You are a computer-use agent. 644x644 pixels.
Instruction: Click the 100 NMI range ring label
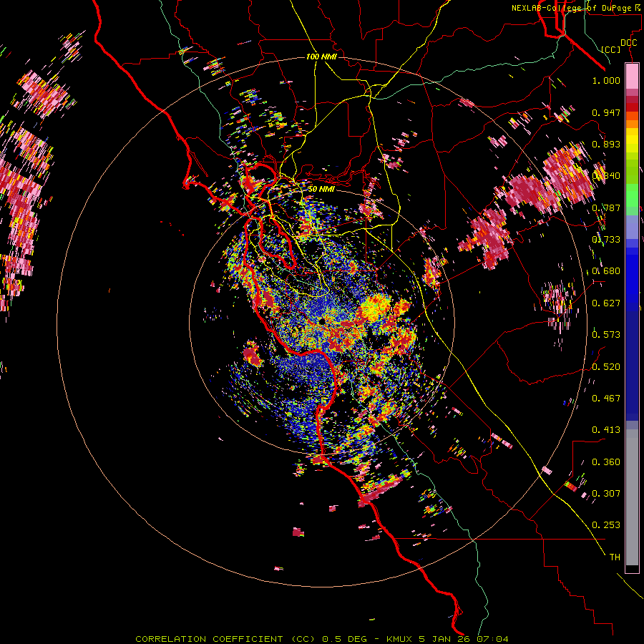[x=321, y=57]
